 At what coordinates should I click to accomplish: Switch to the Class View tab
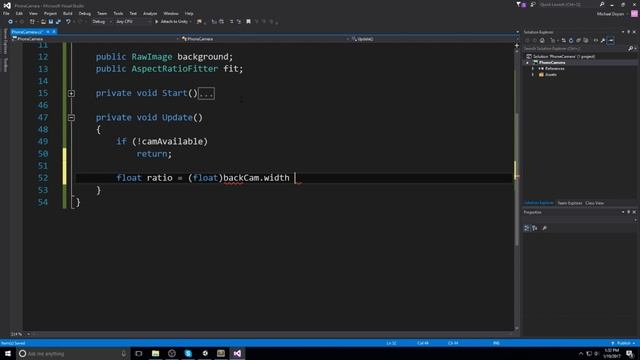[595, 203]
